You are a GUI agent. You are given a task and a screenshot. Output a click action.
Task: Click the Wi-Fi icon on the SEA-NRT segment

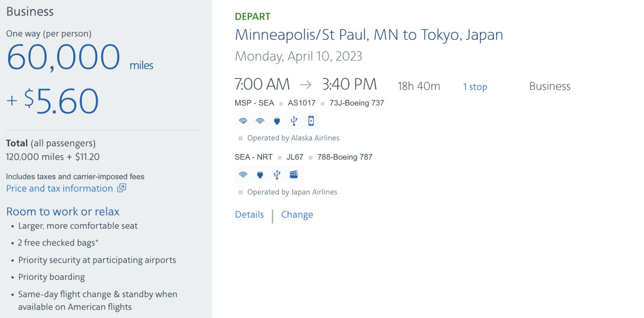[243, 175]
